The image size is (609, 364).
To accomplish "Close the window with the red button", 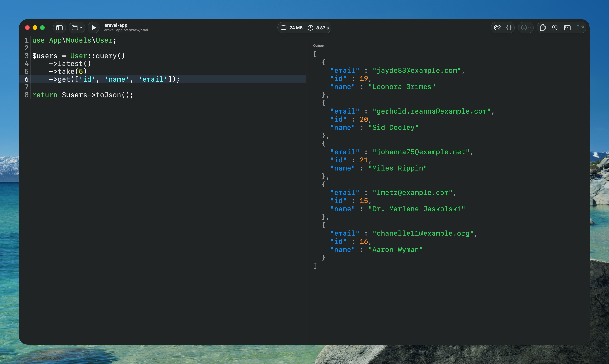I will (x=27, y=28).
